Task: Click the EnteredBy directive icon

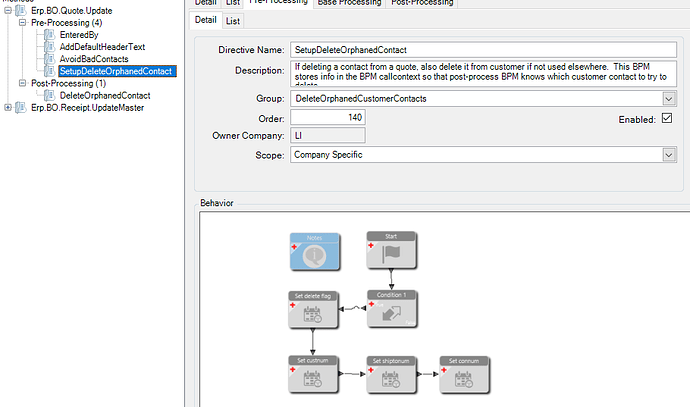Action: point(50,34)
